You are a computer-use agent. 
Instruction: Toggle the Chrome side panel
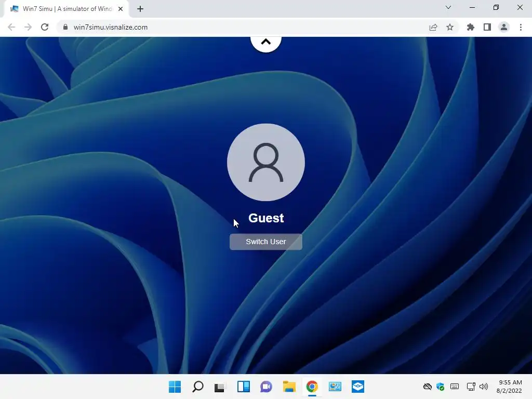point(487,27)
